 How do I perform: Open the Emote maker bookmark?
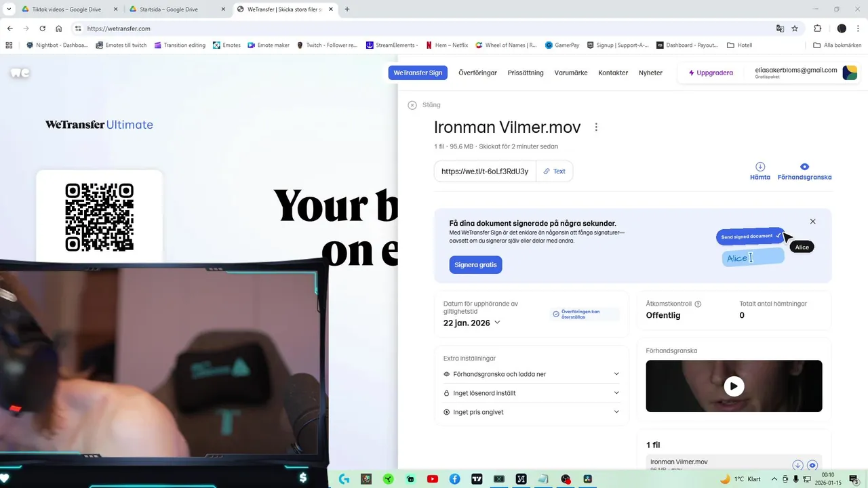click(269, 45)
